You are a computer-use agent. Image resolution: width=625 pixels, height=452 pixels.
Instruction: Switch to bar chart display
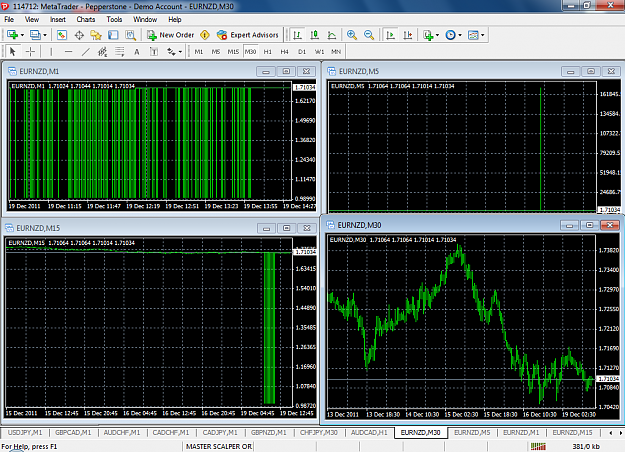(x=297, y=35)
